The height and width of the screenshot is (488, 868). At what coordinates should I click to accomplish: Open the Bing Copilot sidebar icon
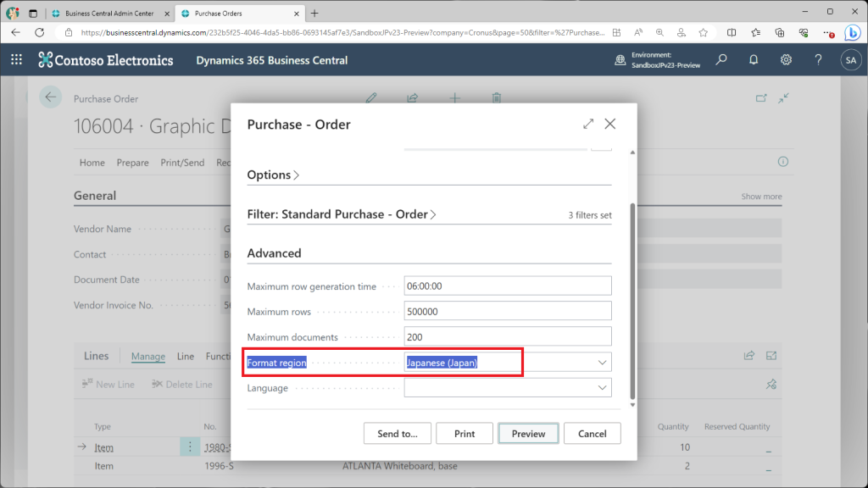coord(853,33)
